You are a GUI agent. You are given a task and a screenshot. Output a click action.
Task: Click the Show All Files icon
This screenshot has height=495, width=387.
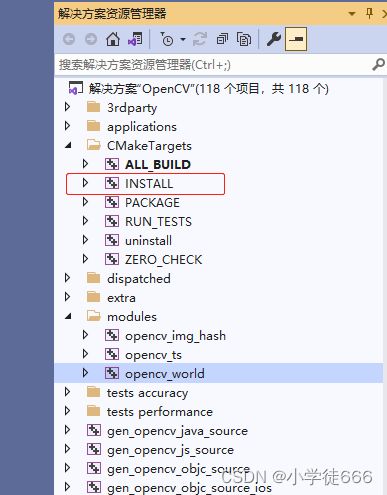pos(244,39)
